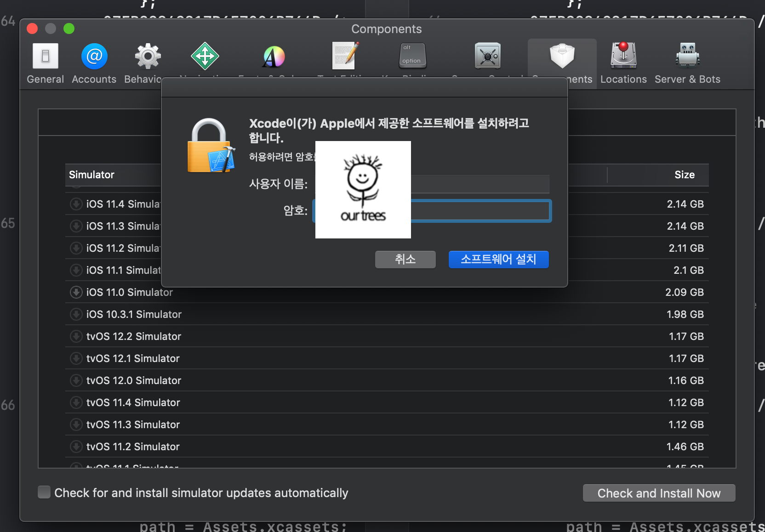
Task: Click the Size column header
Action: pyautogui.click(x=684, y=175)
